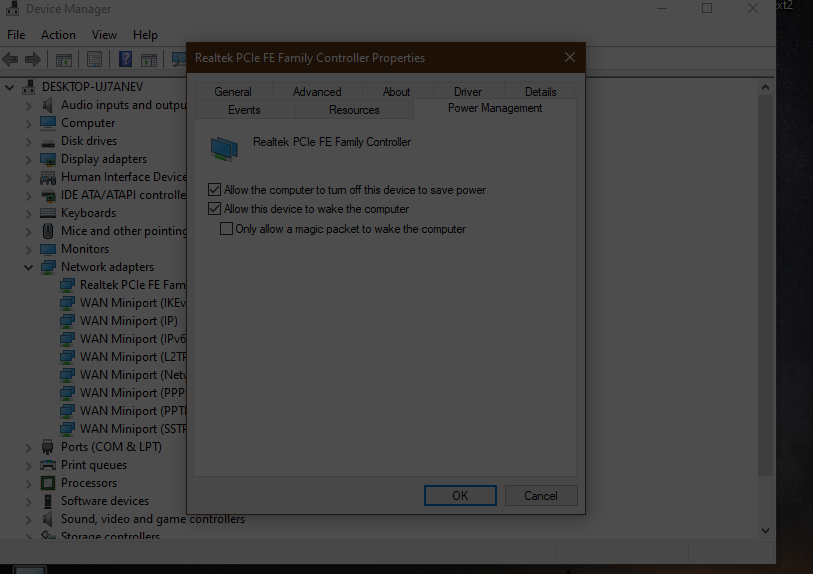Expand the Audio inputs and outputs node
Image resolution: width=813 pixels, height=574 pixels.
(29, 106)
